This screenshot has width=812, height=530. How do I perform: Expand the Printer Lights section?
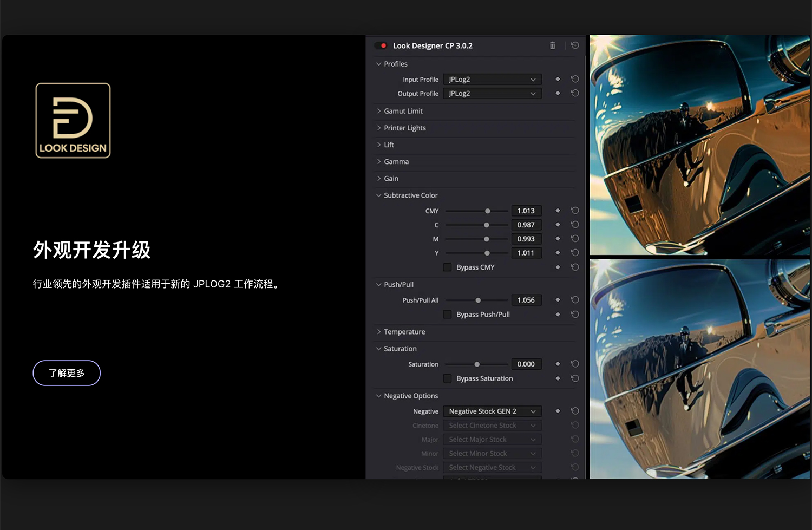(405, 128)
